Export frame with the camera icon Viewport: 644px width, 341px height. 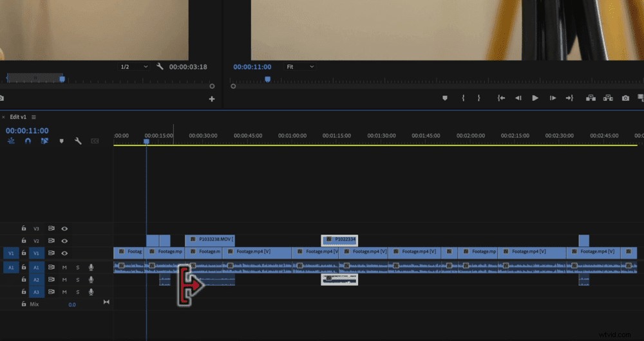point(625,98)
